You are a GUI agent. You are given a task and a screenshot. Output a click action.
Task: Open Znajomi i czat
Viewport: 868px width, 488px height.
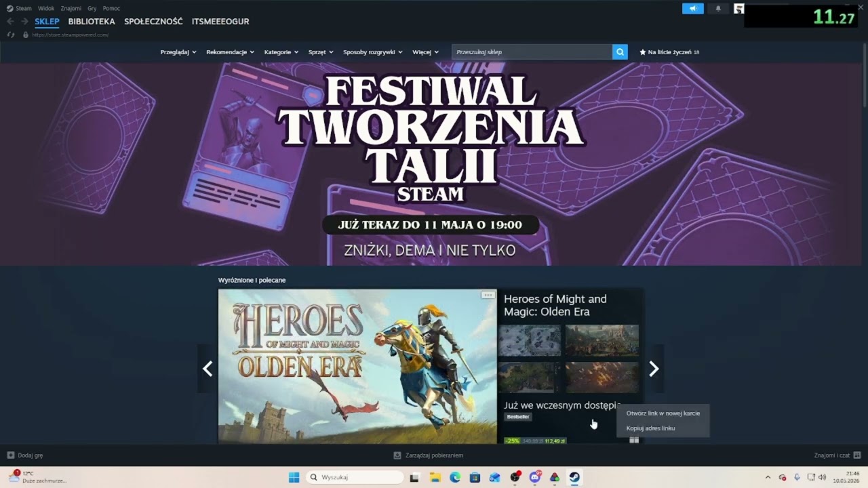tap(837, 455)
